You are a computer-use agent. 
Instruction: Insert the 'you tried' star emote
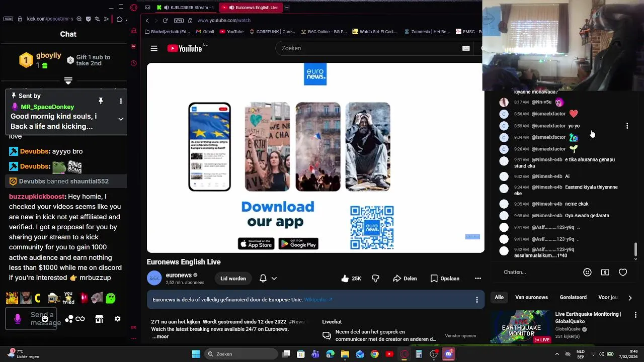click(x=68, y=298)
